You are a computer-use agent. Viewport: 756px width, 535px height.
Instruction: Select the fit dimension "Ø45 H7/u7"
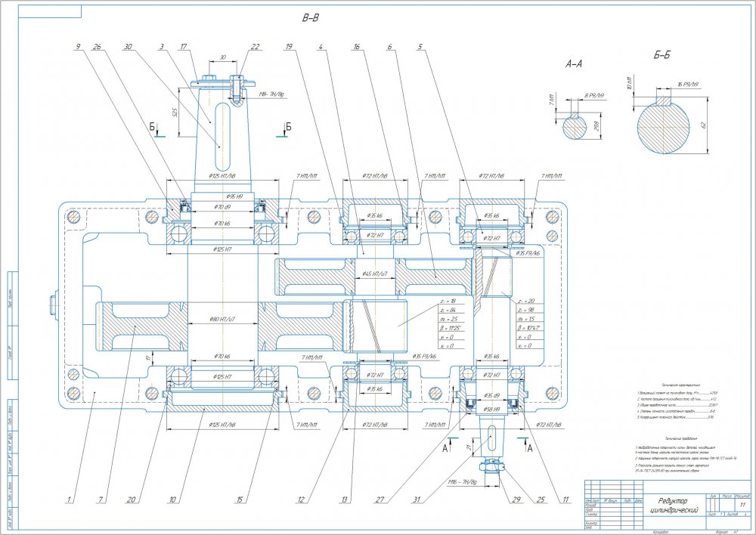click(x=375, y=274)
